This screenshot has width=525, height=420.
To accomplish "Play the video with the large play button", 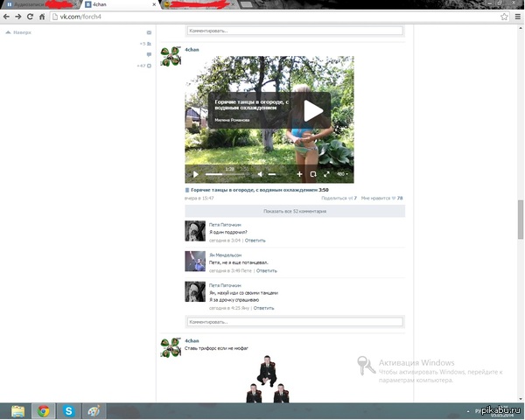I will (x=313, y=110).
